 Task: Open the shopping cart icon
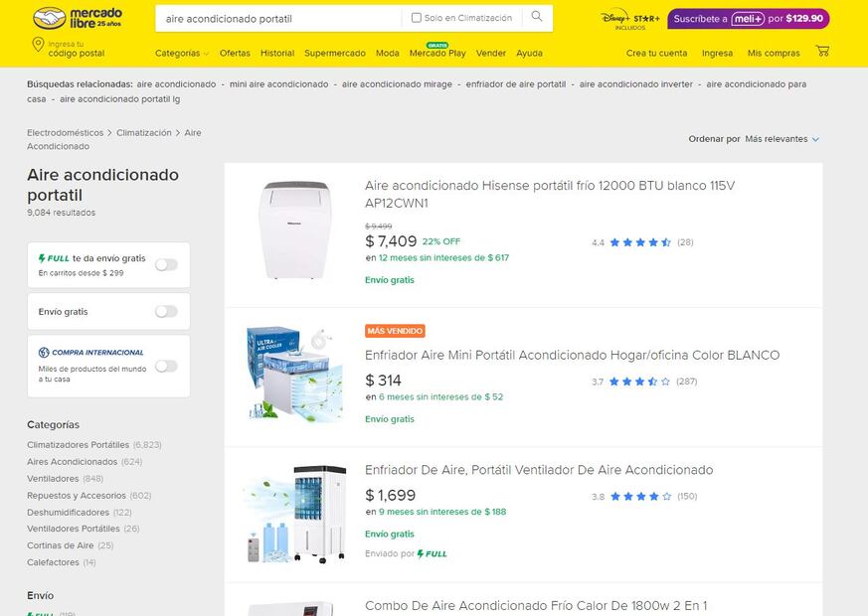822,52
